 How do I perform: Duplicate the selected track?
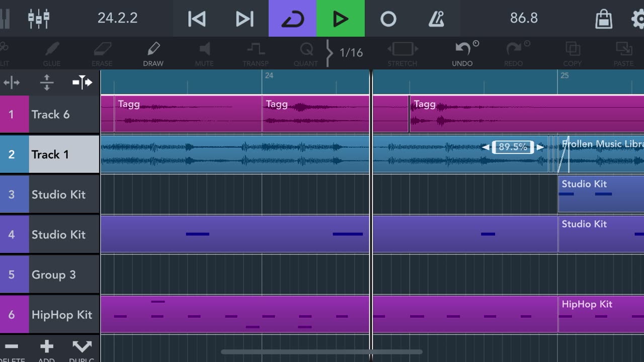pos(82,350)
